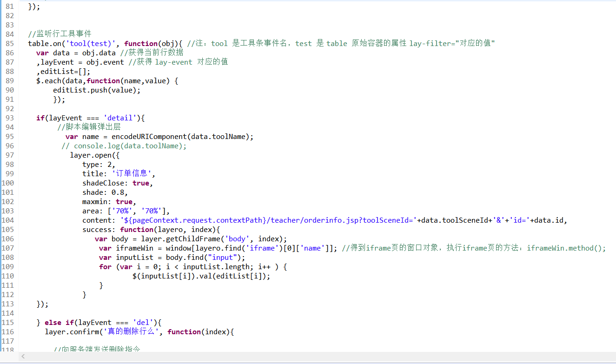Screen dimensions: 616x364
Task: Click 'content:' property on line 104
Action: point(99,220)
